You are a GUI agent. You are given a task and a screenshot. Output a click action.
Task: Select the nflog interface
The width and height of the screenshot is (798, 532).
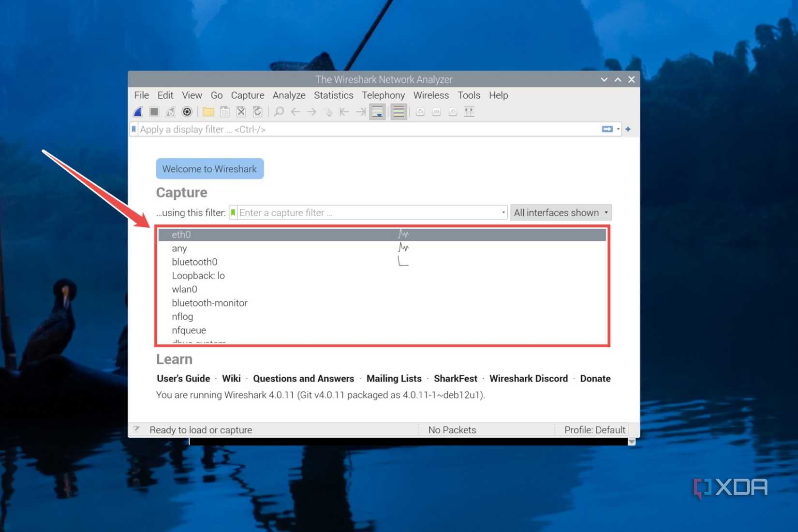382,317
